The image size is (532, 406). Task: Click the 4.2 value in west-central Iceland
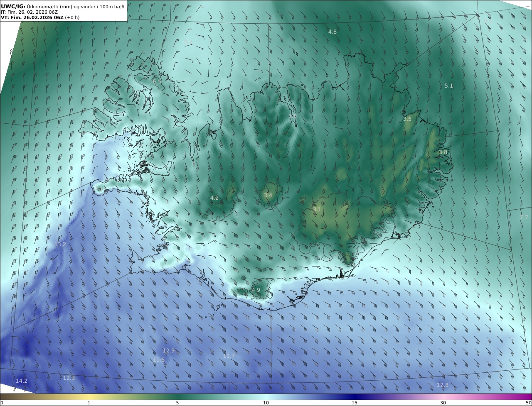(214, 198)
